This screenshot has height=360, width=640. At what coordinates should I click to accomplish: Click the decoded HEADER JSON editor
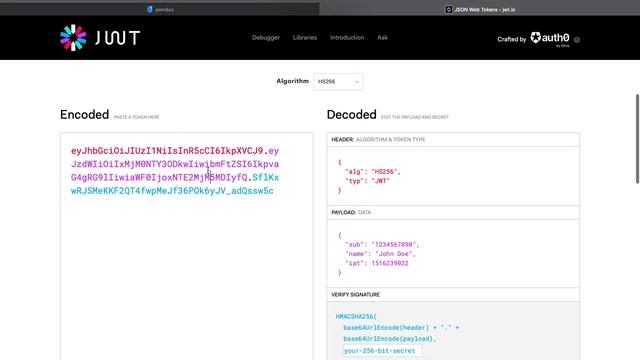(x=453, y=176)
